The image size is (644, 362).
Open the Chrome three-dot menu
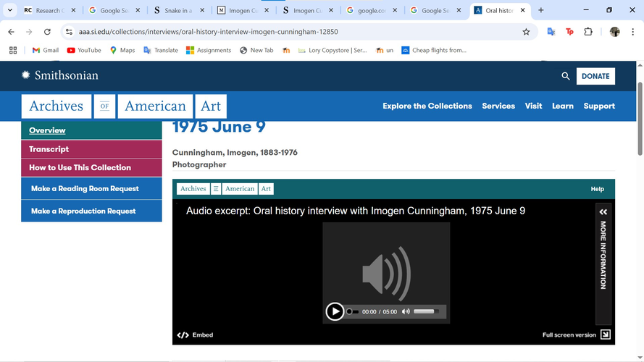point(632,32)
